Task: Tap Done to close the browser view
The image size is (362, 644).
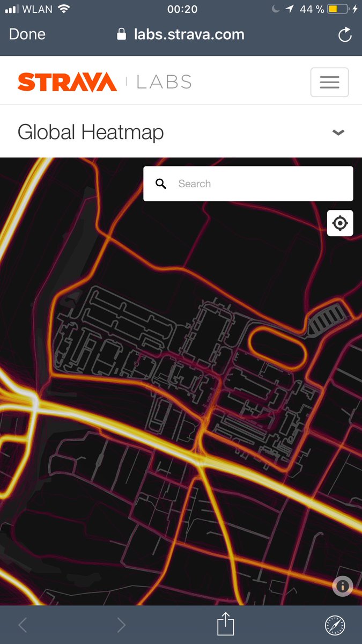Action: [x=27, y=34]
